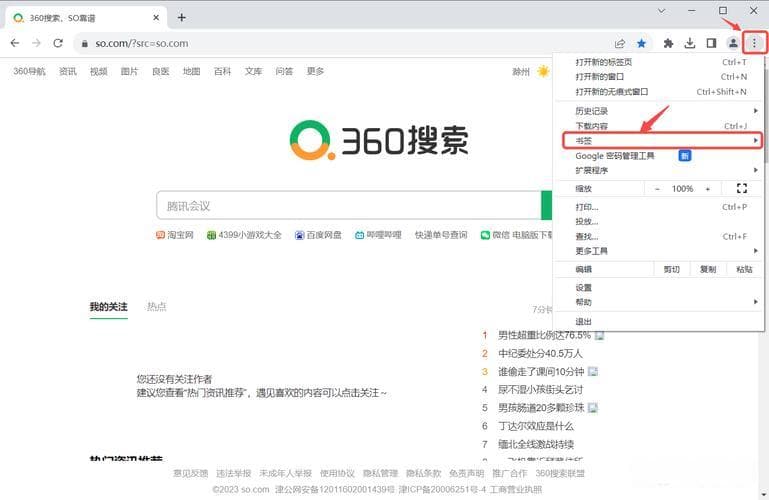Image resolution: width=769 pixels, height=500 pixels.
Task: Open the 360导航 nav link
Action: click(29, 72)
